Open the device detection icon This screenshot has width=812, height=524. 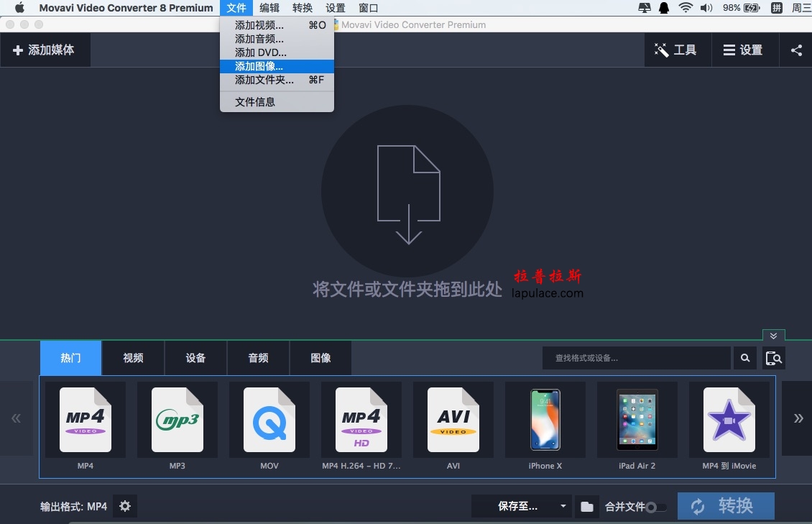click(774, 358)
